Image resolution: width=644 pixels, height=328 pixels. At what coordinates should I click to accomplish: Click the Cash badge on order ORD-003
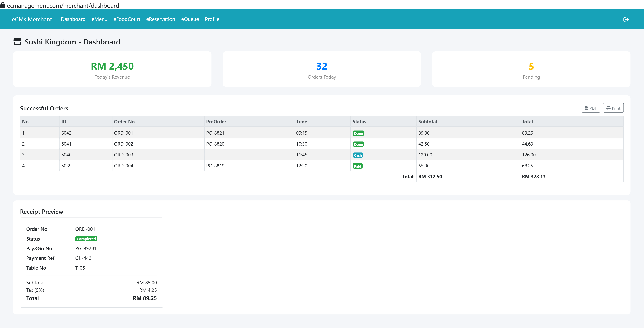click(x=358, y=155)
